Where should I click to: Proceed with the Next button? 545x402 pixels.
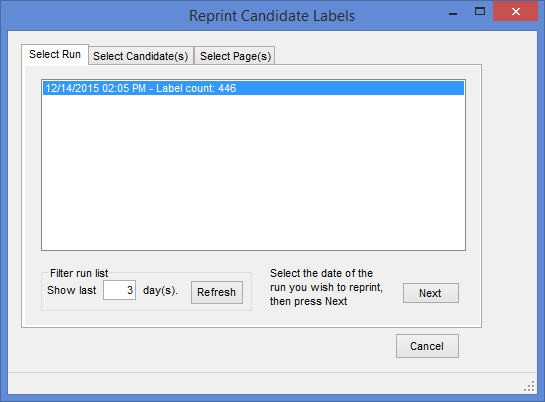coord(431,293)
